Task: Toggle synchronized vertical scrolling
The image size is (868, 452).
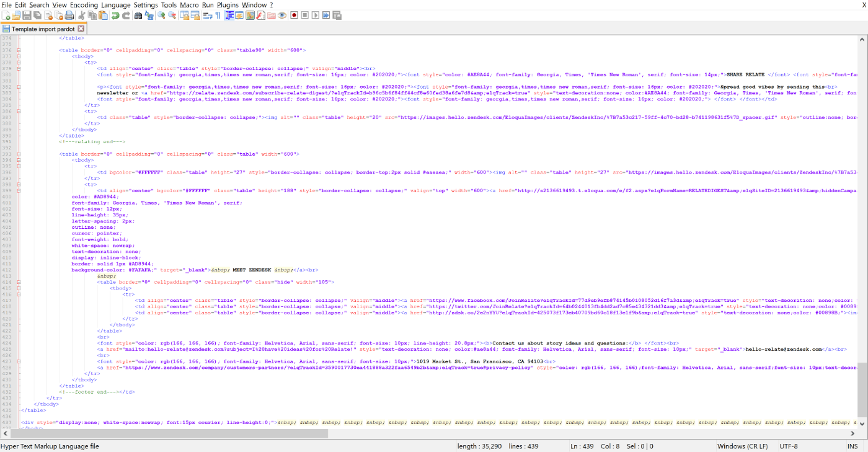Action: coord(185,15)
